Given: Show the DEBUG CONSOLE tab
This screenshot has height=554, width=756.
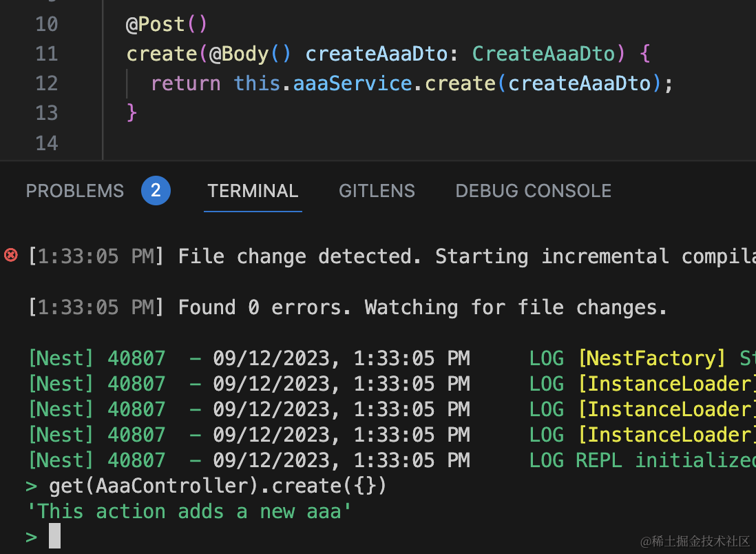Looking at the screenshot, I should point(534,191).
